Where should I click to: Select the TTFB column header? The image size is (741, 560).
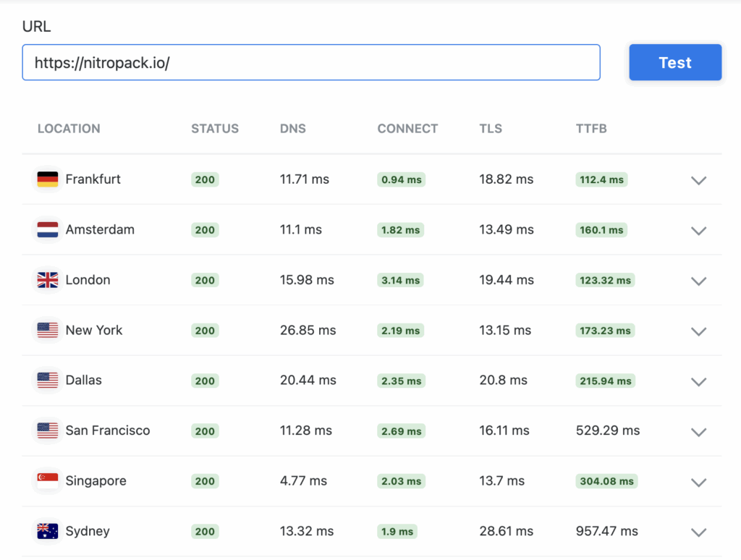(x=591, y=128)
